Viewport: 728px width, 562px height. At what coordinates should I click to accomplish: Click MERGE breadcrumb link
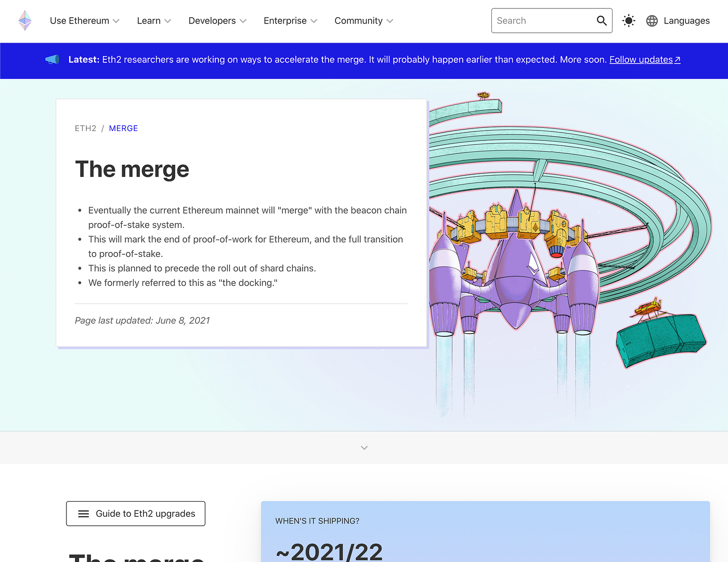(123, 128)
